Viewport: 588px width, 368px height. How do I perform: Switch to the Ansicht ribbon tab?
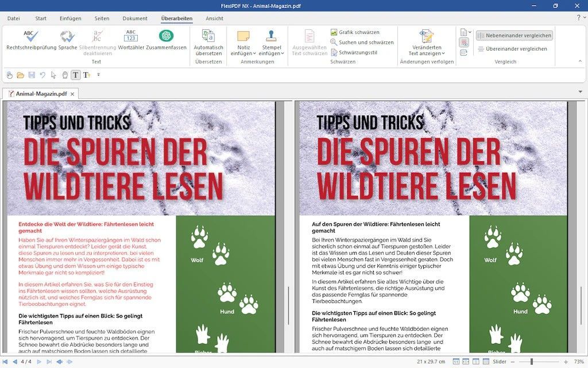[214, 18]
